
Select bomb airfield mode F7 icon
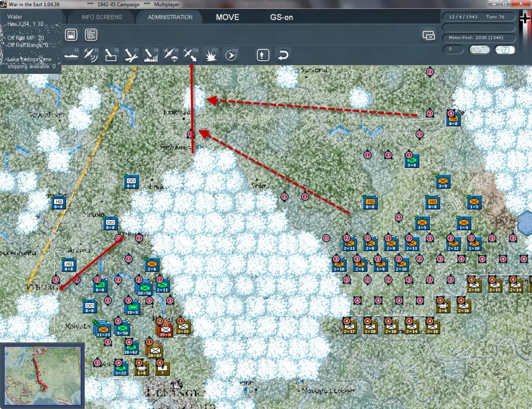coord(131,55)
